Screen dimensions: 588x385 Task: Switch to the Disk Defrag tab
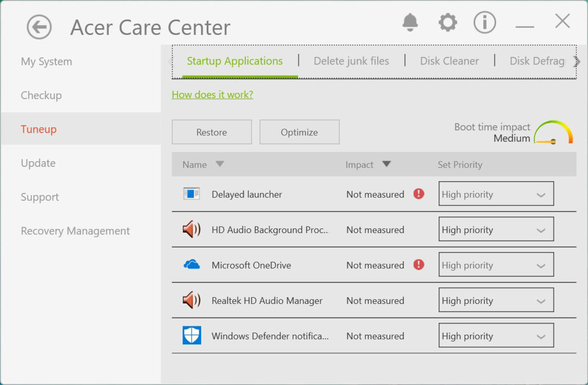coord(537,61)
